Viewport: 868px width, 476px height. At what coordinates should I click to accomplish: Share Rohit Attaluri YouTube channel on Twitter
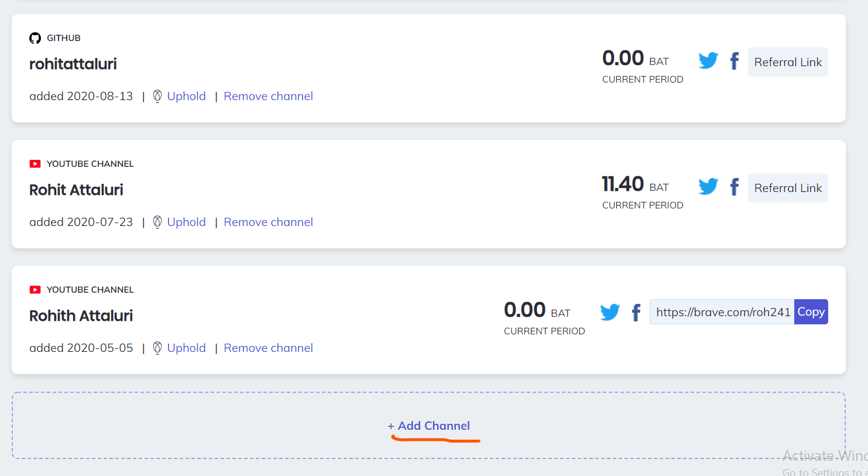[x=708, y=186]
